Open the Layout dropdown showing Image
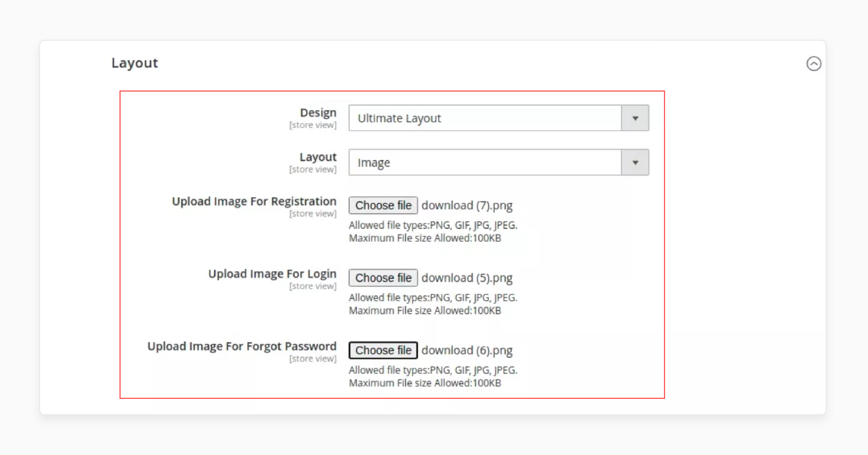The image size is (868, 455). pos(499,162)
